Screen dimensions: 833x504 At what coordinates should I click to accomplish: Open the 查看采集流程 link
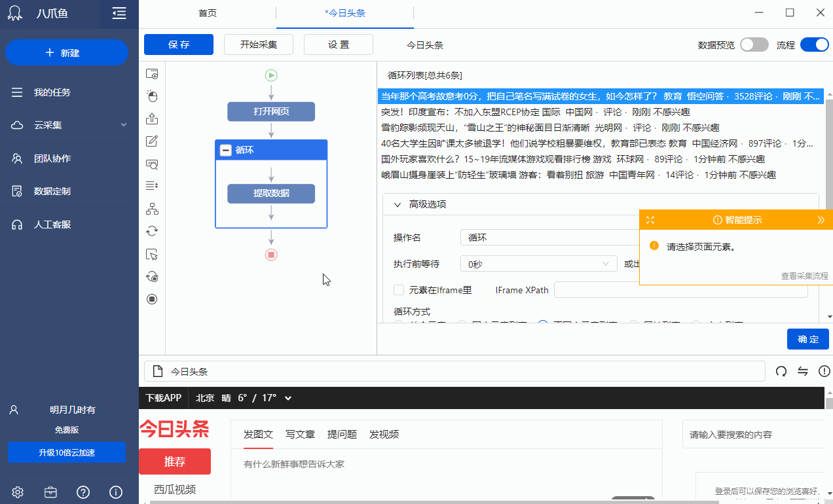804,276
